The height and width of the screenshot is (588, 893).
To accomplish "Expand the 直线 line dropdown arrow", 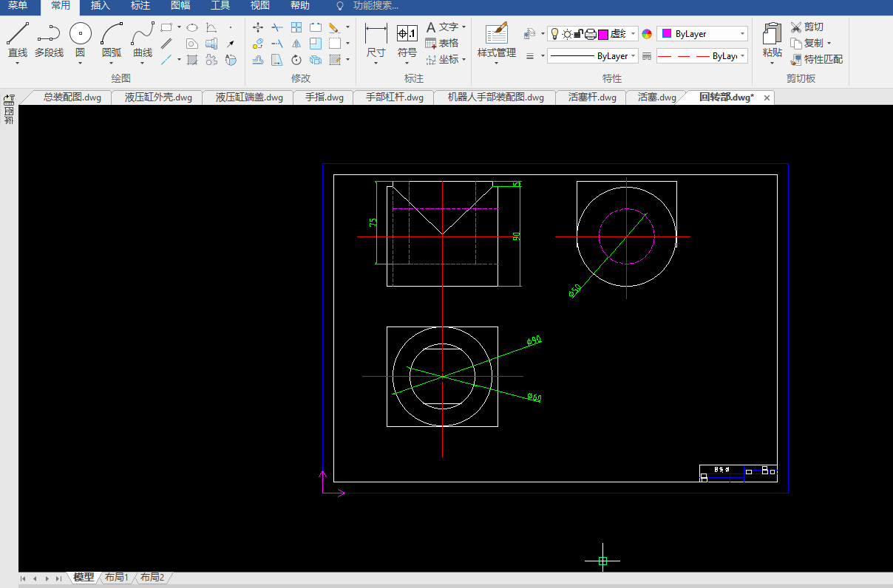I will [18, 63].
